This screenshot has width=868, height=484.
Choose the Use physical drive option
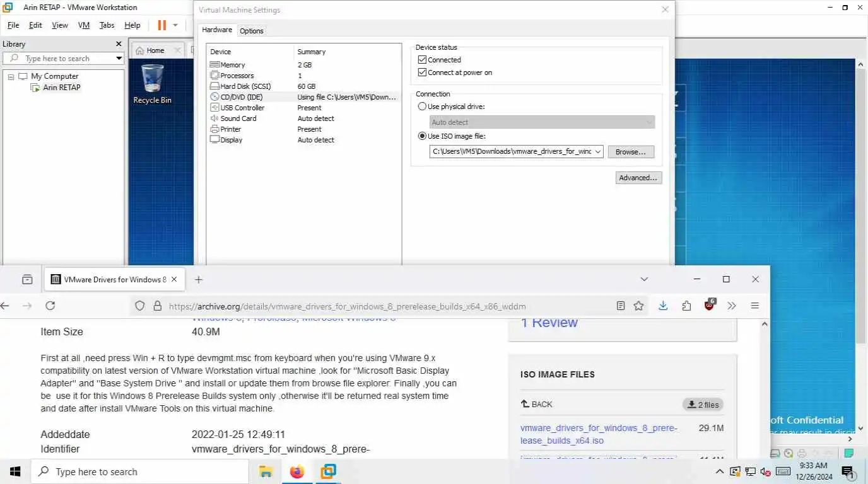(422, 107)
